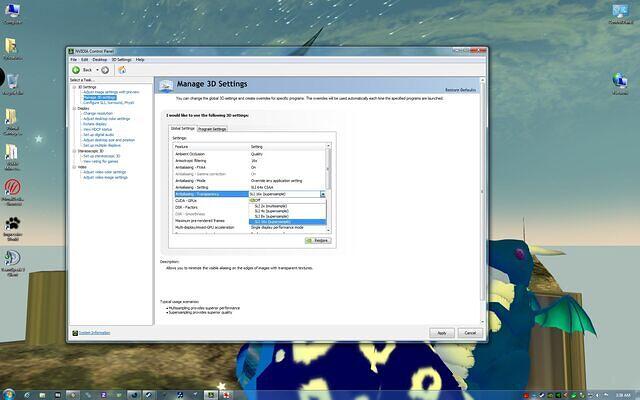Image resolution: width=640 pixels, height=400 pixels.
Task: Click the Forward navigation arrow
Action: pos(105,70)
